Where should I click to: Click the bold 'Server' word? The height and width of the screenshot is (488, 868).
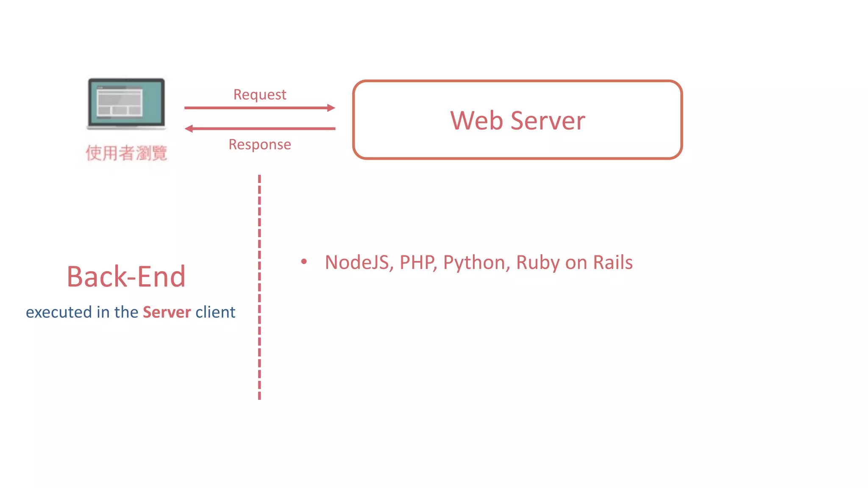(x=167, y=312)
